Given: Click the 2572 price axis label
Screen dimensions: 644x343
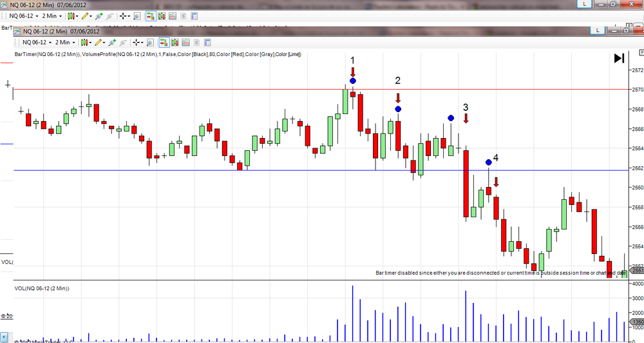Looking at the screenshot, I should click(x=638, y=70).
